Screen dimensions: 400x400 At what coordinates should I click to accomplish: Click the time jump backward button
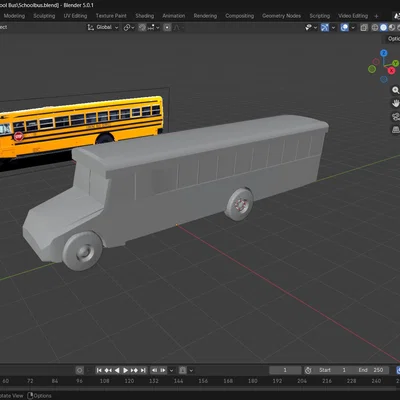pyautogui.click(x=154, y=370)
